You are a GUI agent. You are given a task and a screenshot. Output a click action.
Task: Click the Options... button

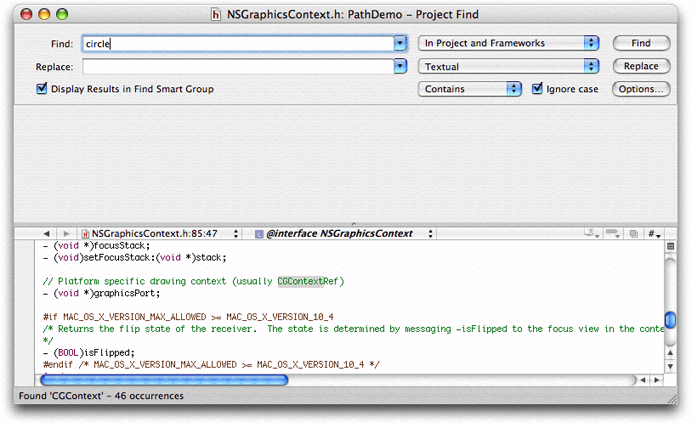(x=641, y=89)
